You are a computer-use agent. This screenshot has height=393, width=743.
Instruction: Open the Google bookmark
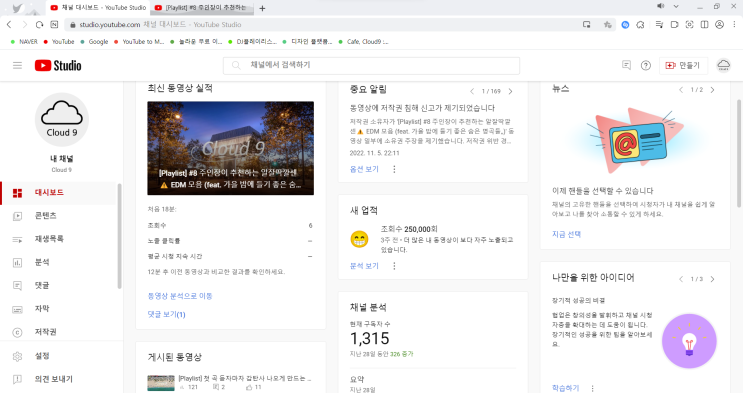[x=94, y=42]
